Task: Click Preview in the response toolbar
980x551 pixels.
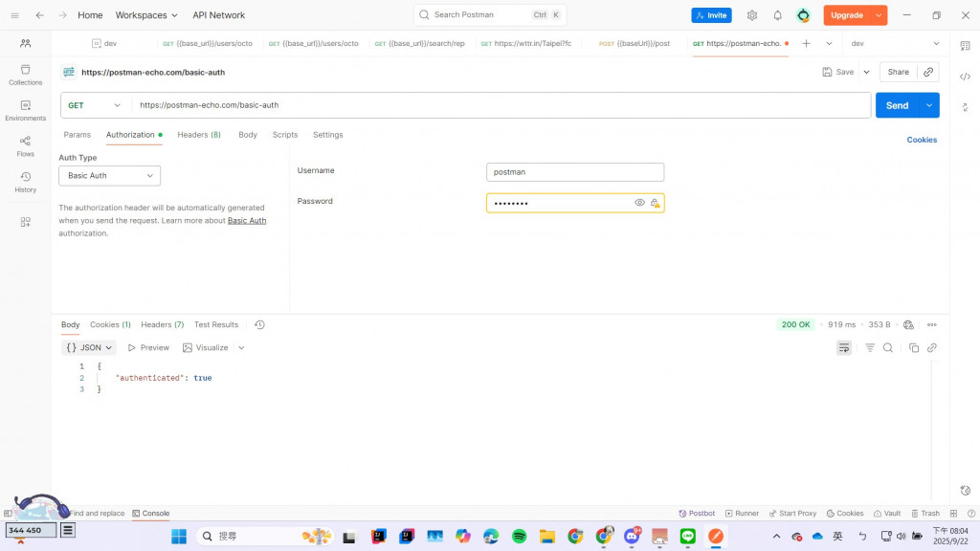Action: [148, 347]
